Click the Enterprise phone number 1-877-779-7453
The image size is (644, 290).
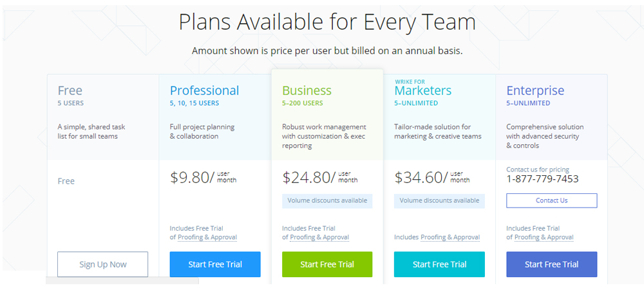click(542, 179)
